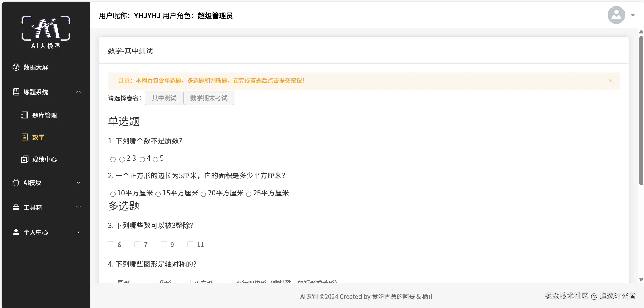
Task: Click the 请选择卷名 label
Action: pyautogui.click(x=125, y=98)
